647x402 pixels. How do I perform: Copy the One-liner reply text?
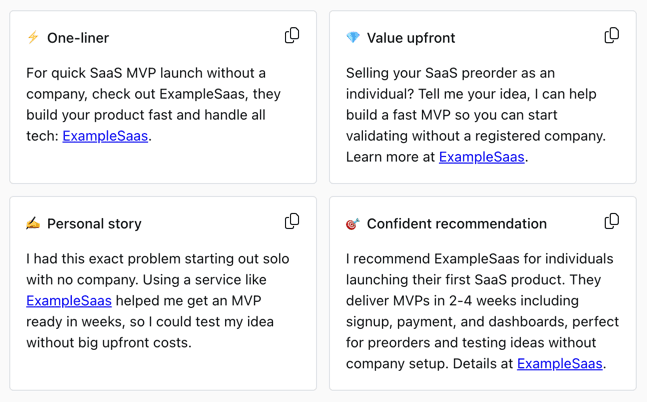(292, 36)
